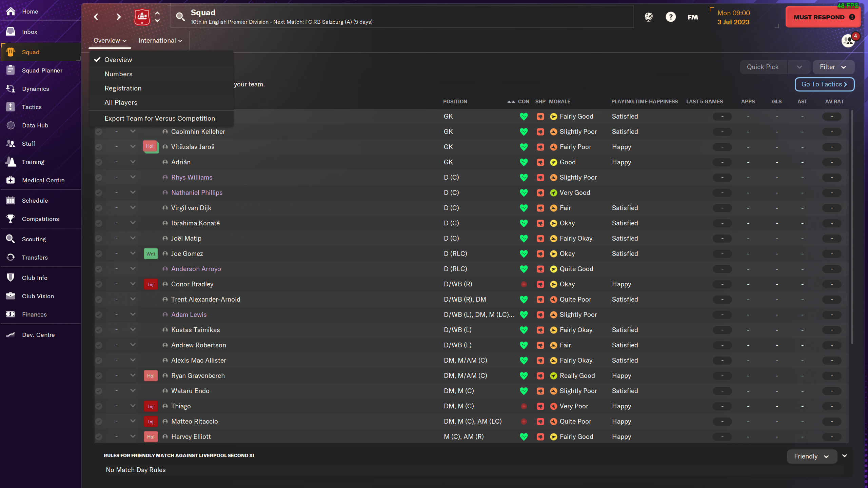Screen dimensions: 868x488
Task: Select All Players menu entry
Action: 161,102
